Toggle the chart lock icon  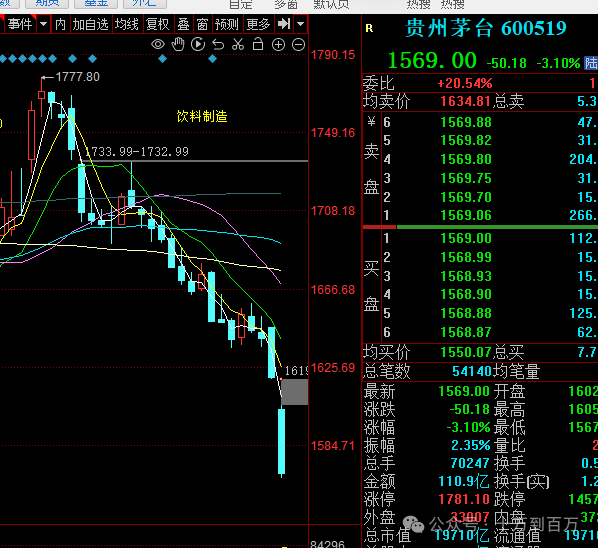[x=258, y=44]
